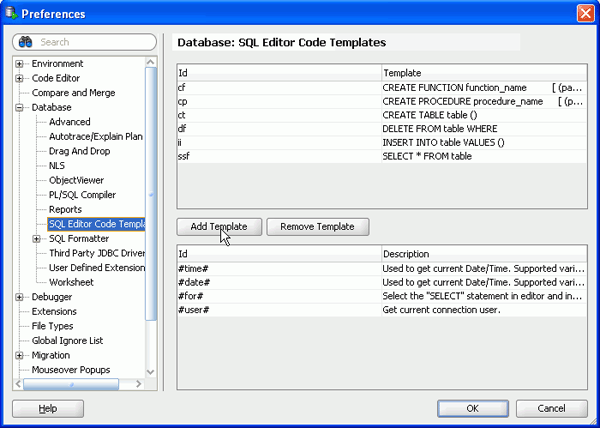Click the binoculars search icon
The width and height of the screenshot is (600, 428).
(x=25, y=42)
